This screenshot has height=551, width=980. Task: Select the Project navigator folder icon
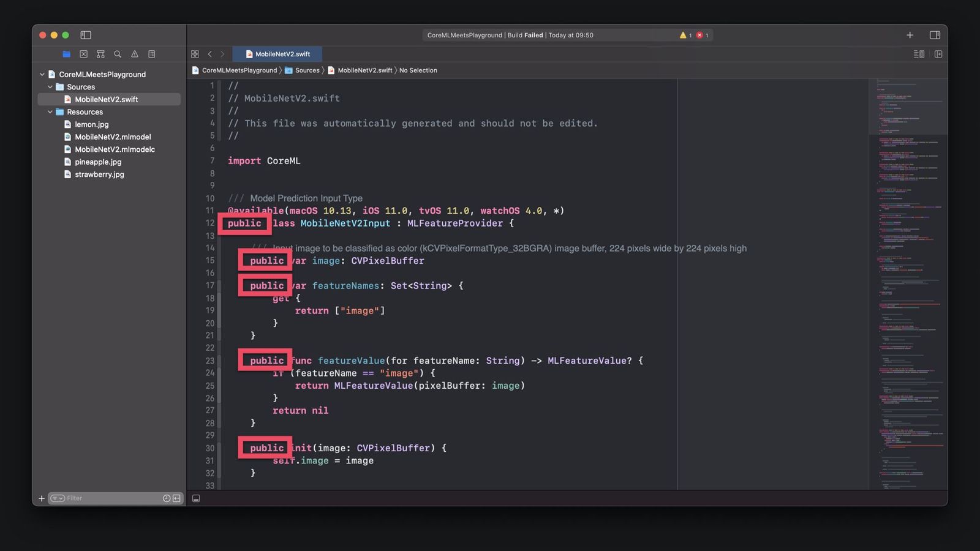66,54
